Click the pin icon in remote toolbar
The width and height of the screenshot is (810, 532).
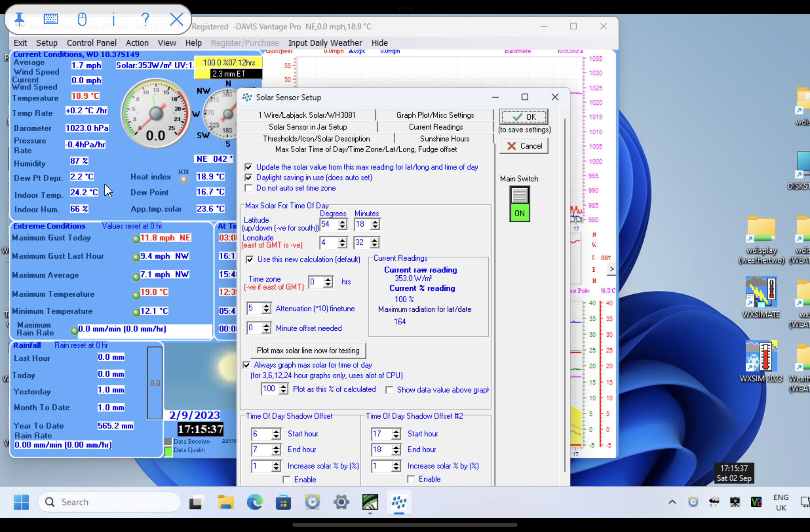(19, 19)
